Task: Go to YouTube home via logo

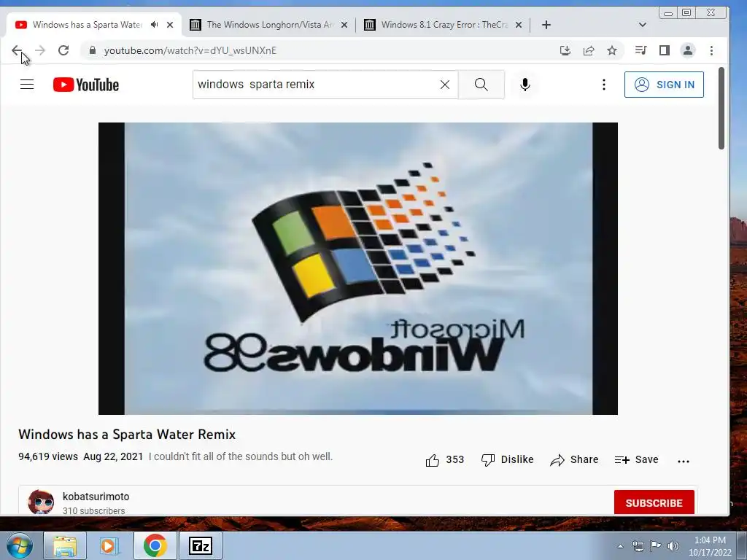Action: tap(86, 85)
